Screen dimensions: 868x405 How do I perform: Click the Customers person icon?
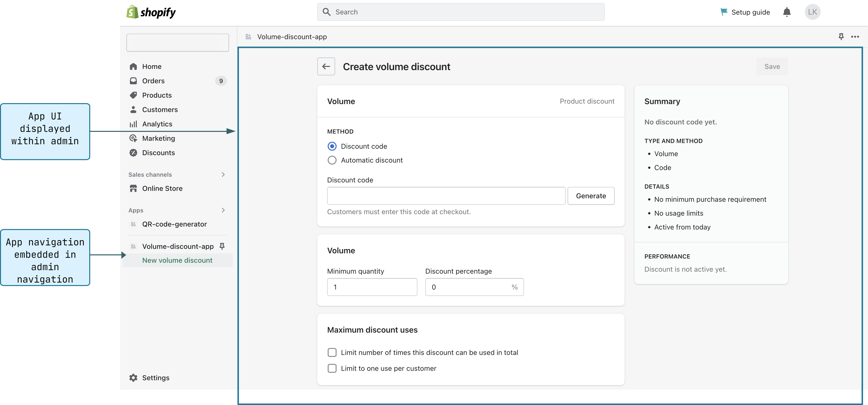pyautogui.click(x=133, y=110)
